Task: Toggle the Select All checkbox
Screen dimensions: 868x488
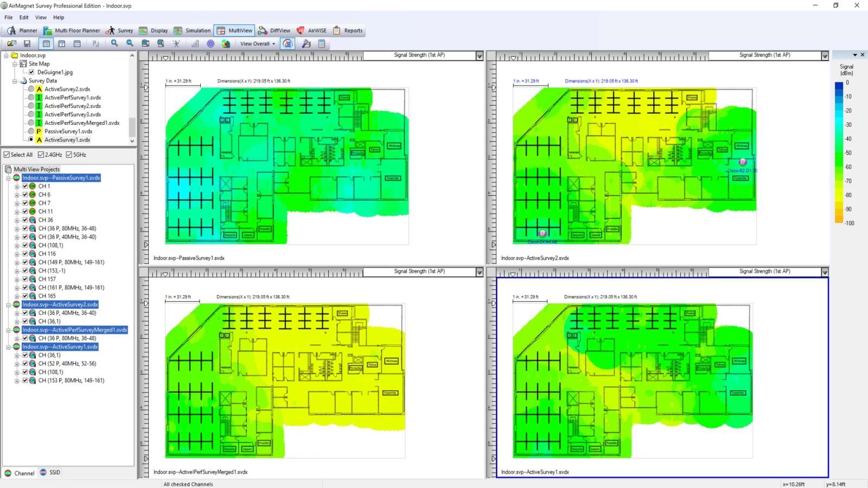Action: point(7,155)
